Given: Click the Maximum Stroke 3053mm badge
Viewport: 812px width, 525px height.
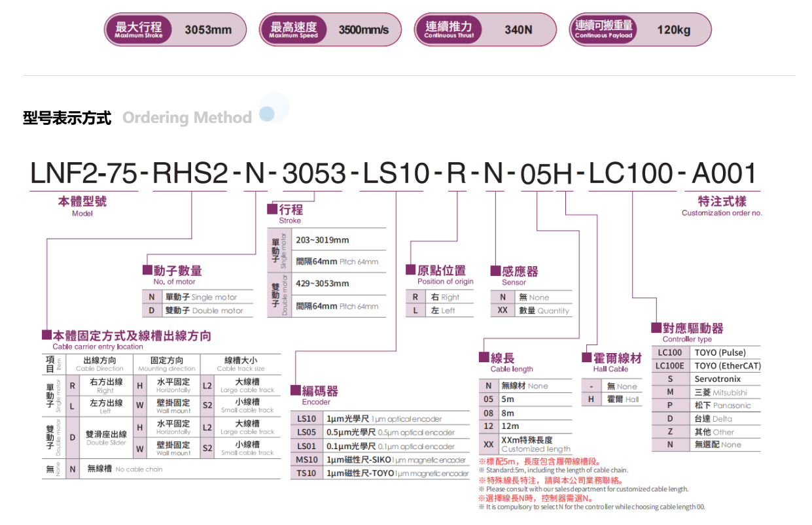Looking at the screenshot, I should (x=175, y=29).
